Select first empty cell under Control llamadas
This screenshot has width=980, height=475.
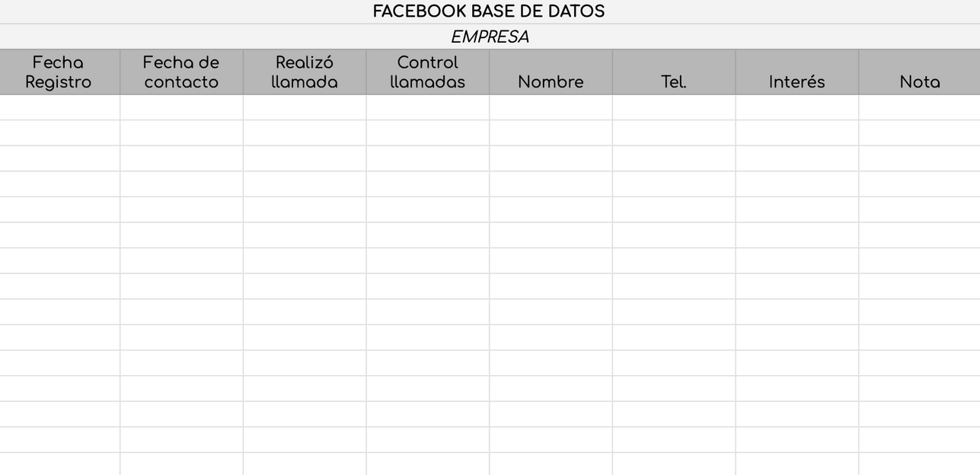427,107
